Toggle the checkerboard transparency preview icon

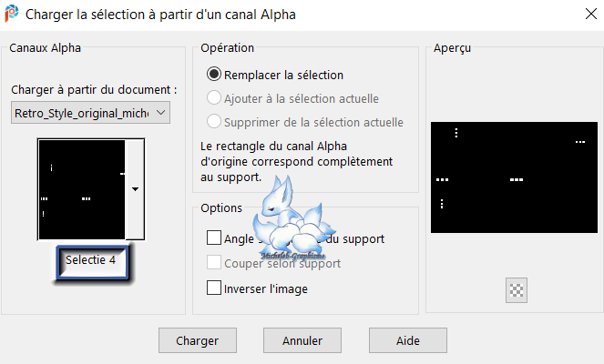pos(517,289)
